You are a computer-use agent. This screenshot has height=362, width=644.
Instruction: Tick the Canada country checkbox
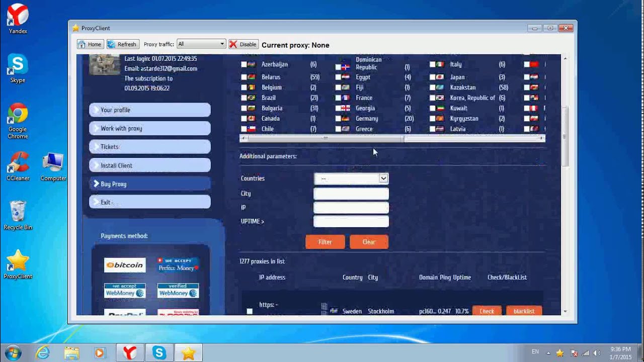tap(244, 119)
